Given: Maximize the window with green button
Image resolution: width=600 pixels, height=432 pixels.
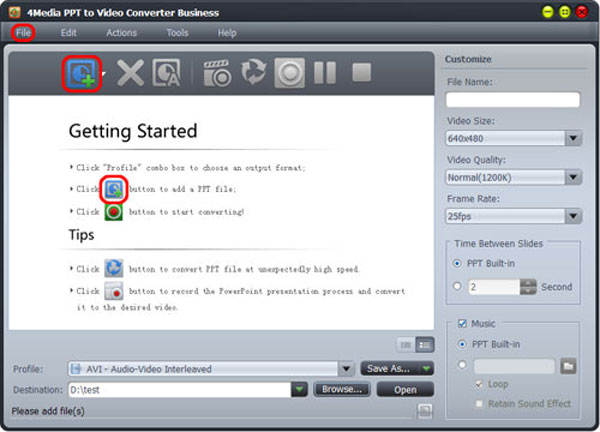Looking at the screenshot, I should 565,12.
